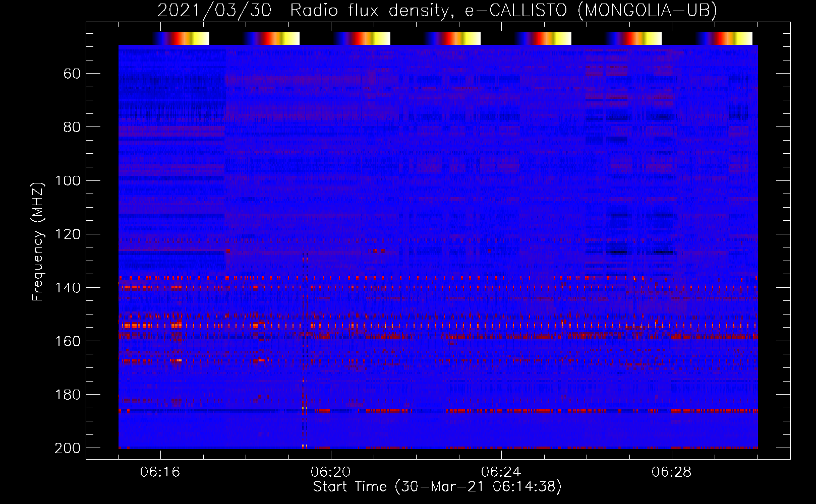Click the first color bar above the spectrogram

click(181, 38)
